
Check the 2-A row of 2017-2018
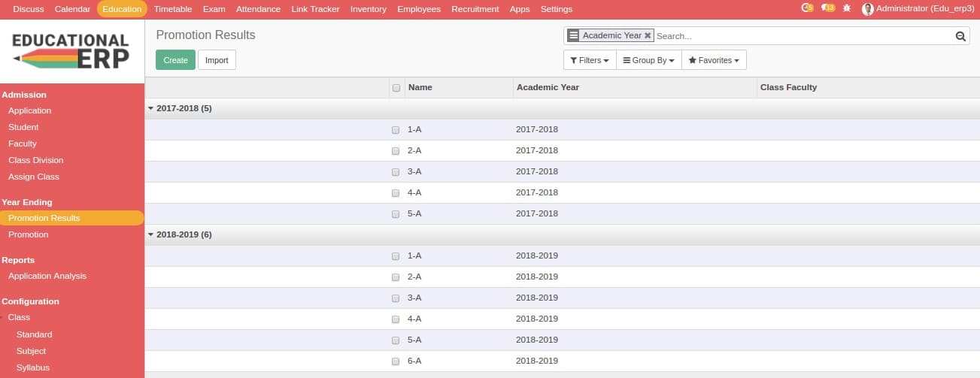tap(396, 151)
